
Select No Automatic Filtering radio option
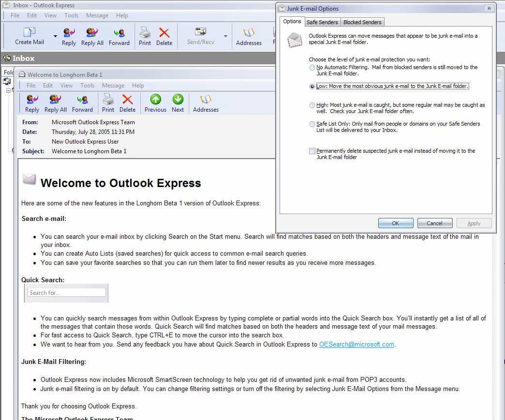click(312, 68)
